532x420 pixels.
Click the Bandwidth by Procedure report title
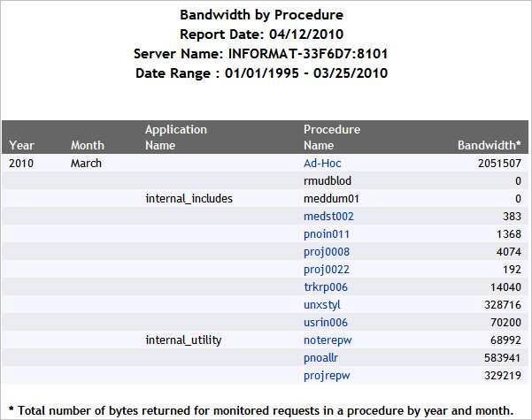click(261, 15)
